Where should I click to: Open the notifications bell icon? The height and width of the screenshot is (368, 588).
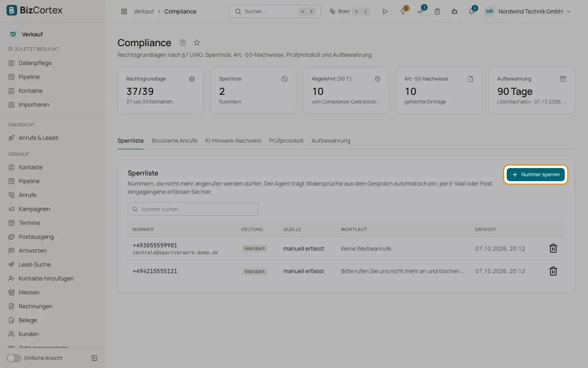(x=472, y=11)
